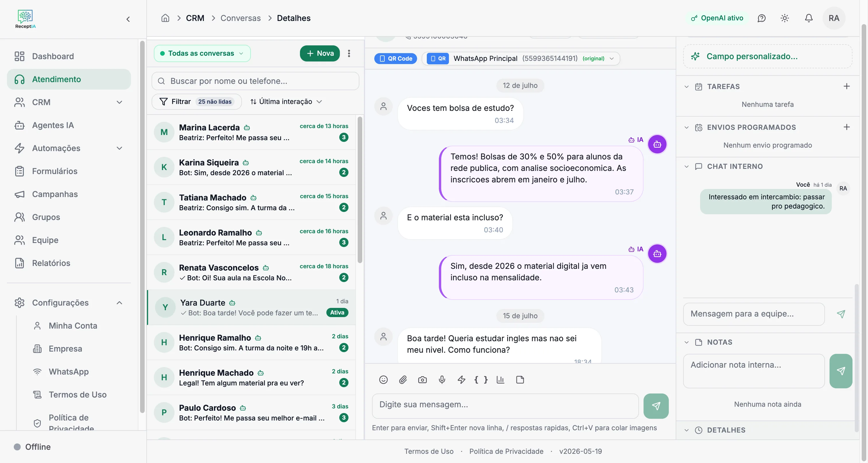
Task: Add a Campo personalizado
Action: tap(768, 56)
